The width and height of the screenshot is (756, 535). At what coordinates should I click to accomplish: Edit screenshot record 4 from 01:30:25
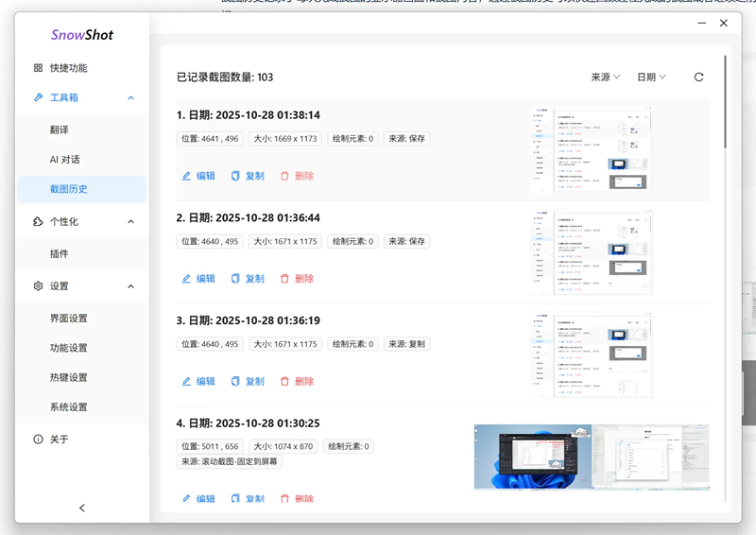point(198,498)
